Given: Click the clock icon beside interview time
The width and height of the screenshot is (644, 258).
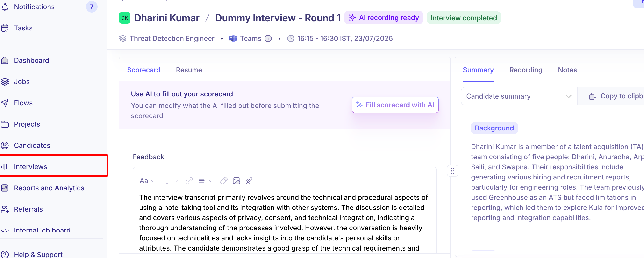Looking at the screenshot, I should point(291,38).
